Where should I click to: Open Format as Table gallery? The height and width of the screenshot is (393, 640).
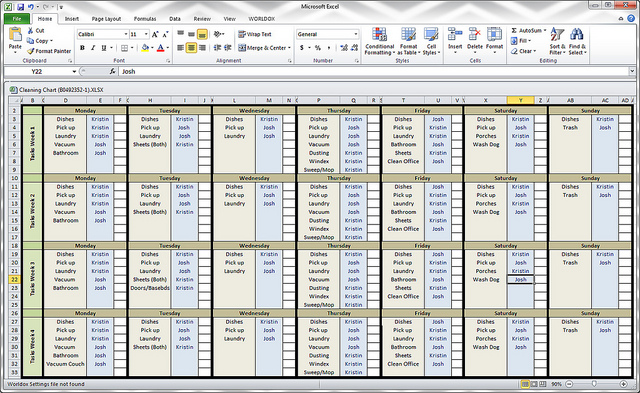[408, 41]
